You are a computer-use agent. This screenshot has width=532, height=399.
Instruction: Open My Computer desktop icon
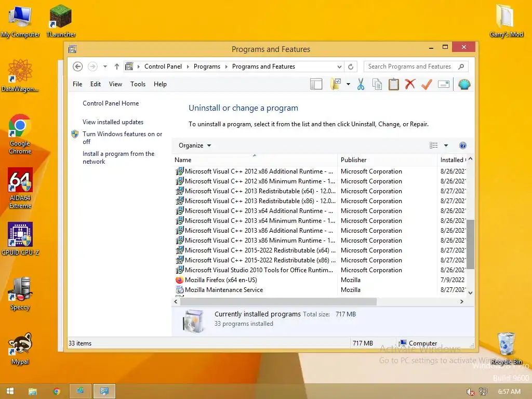[20, 21]
